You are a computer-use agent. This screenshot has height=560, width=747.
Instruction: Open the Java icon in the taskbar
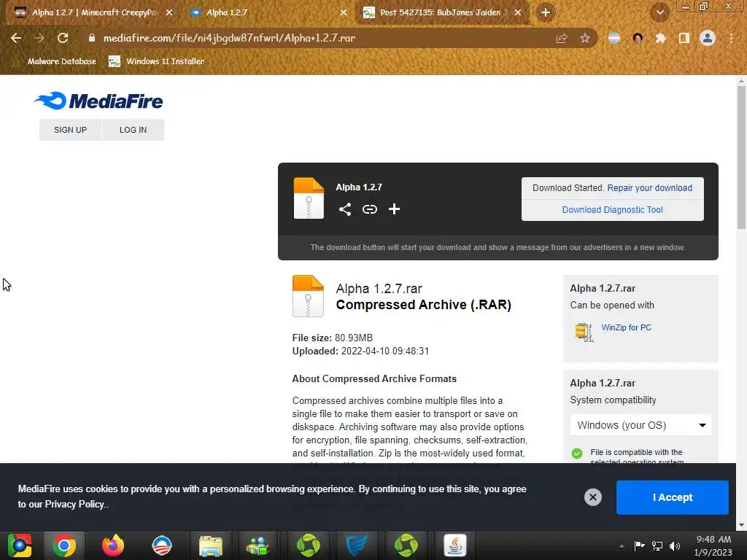pos(455,545)
